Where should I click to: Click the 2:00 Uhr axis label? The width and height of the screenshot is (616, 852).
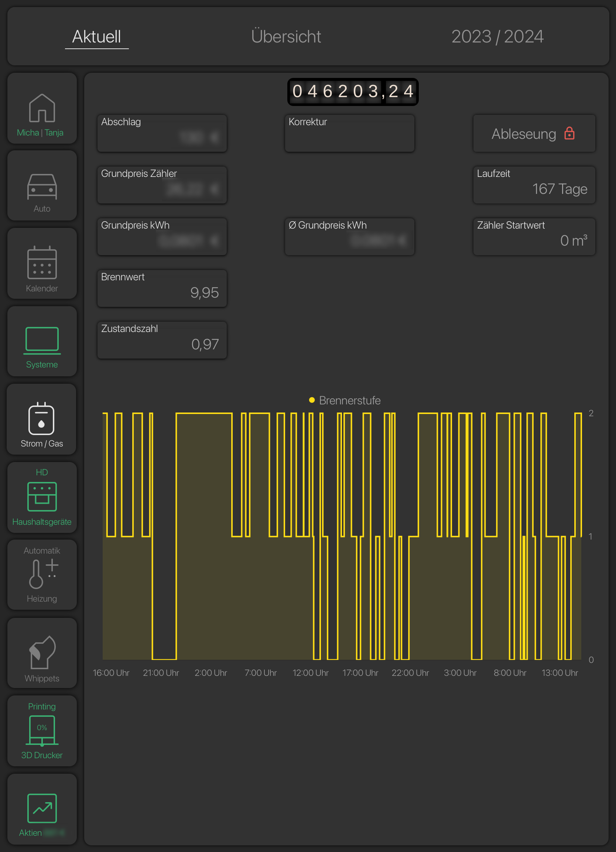pos(211,673)
